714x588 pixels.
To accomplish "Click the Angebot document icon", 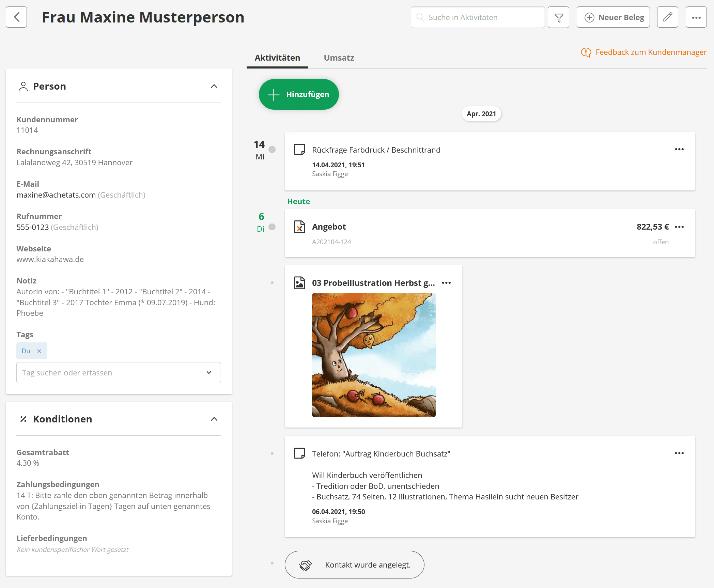I will pos(299,227).
